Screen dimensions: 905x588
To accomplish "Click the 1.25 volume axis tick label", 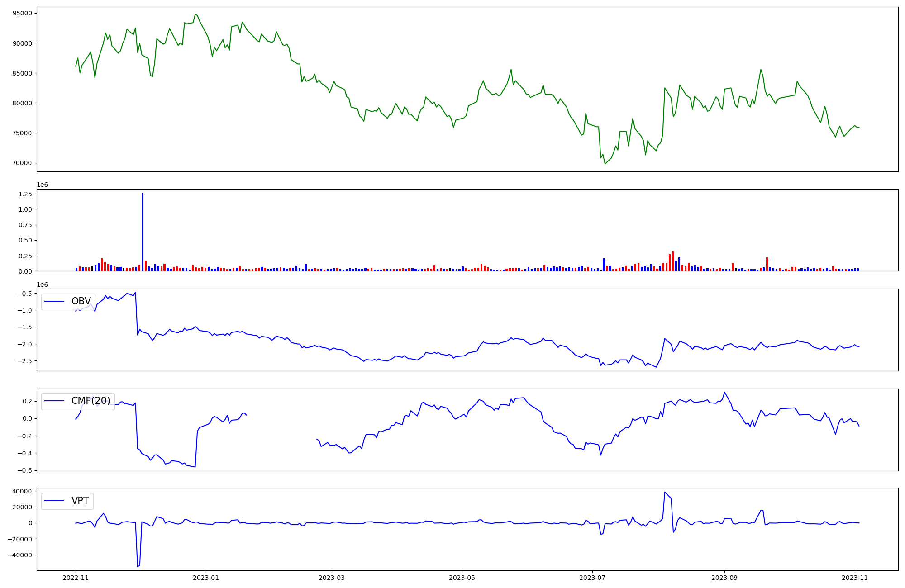I will 25,194.
